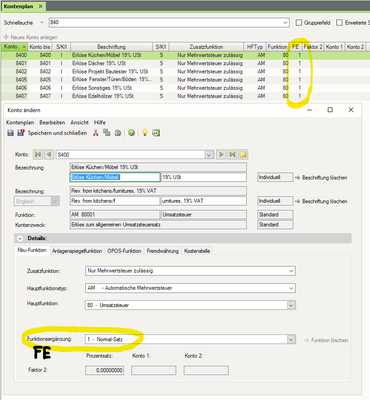This screenshot has width=370, height=400.
Task: Click the yellow light bulb icon
Action: point(145,133)
